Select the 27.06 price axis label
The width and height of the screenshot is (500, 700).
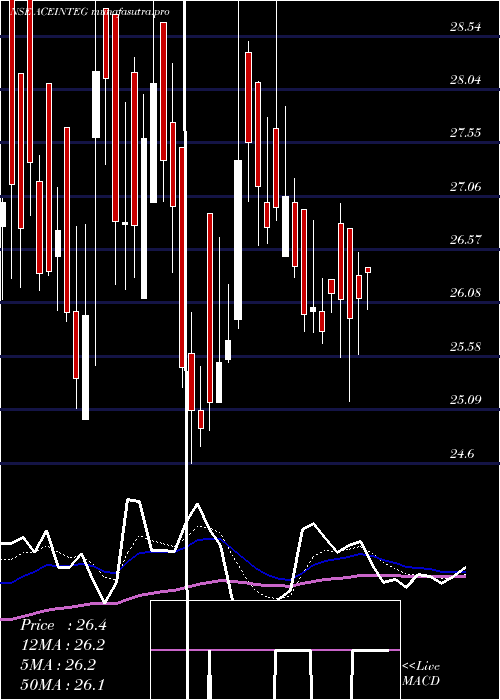[466, 187]
